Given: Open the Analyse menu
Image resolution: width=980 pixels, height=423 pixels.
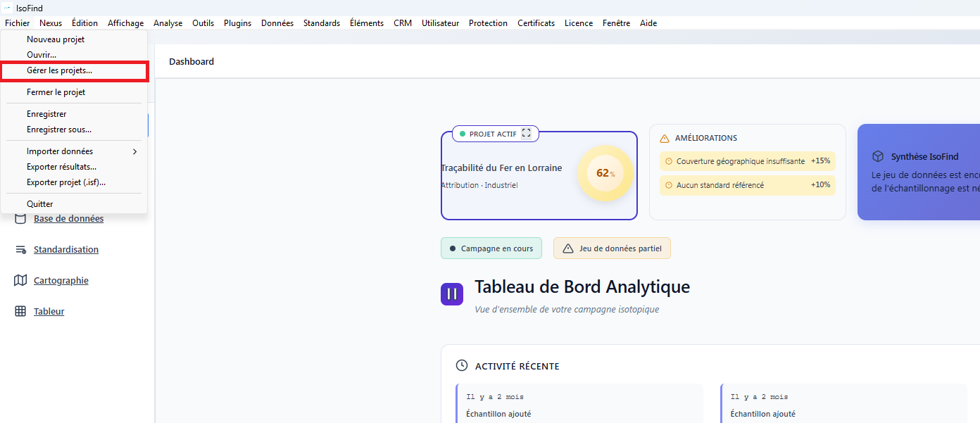Looking at the screenshot, I should point(168,23).
